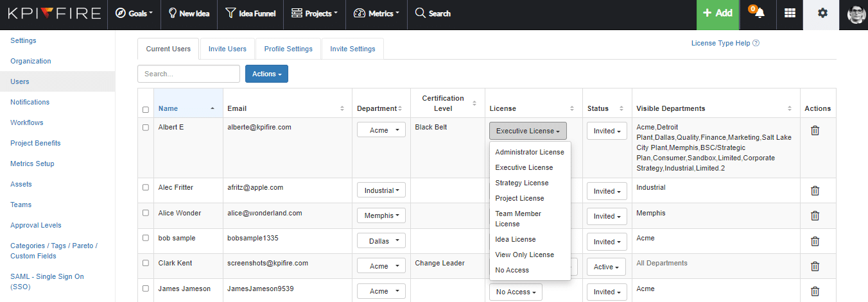Check the select-all users checkbox
The width and height of the screenshot is (868, 302).
[x=145, y=110]
